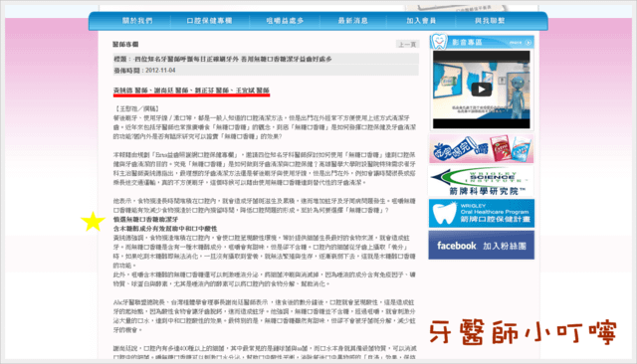Screen dimensions: 637x364
Task: Click the tooth icon on Oral Healthcare banner
Action: pyautogui.click(x=444, y=214)
